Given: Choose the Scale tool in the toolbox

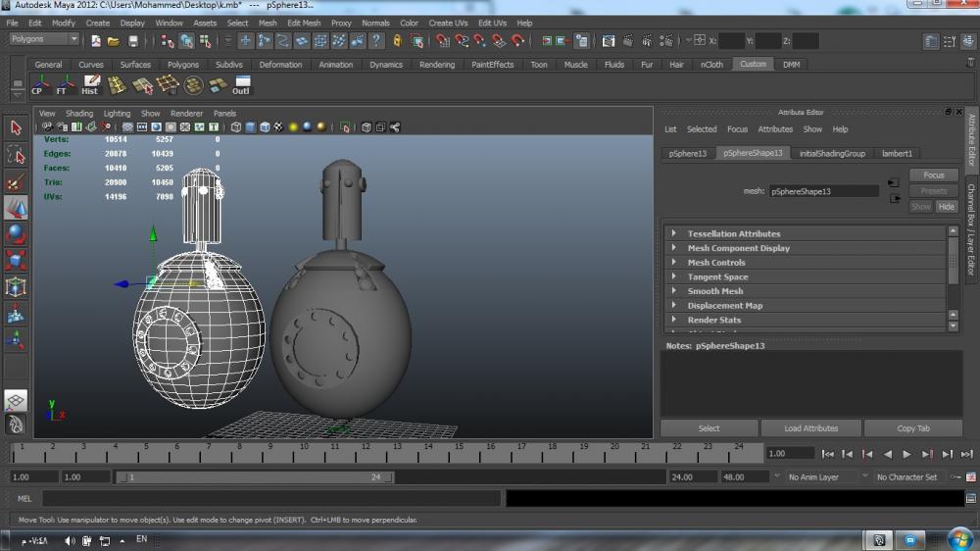Looking at the screenshot, I should click(x=16, y=261).
